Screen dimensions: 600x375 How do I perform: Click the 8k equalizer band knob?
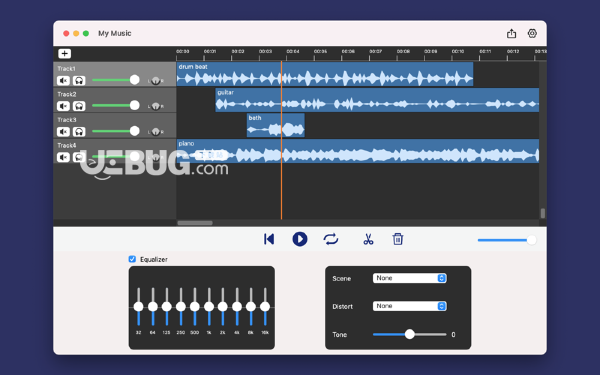click(x=251, y=307)
